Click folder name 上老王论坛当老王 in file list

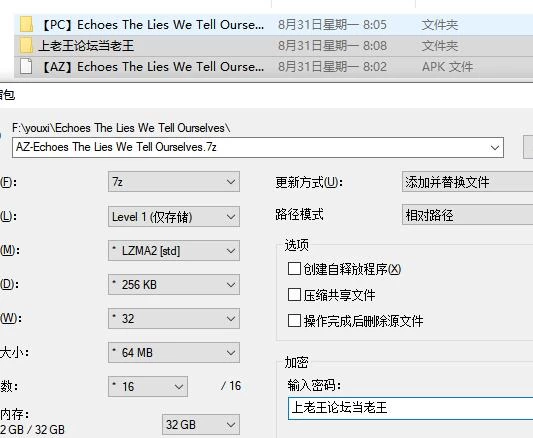point(86,46)
